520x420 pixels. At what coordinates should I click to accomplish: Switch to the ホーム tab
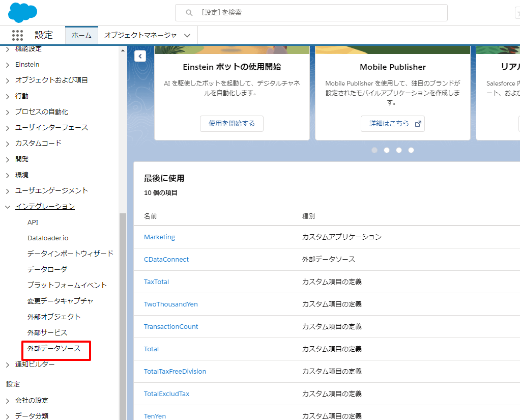[x=81, y=36]
